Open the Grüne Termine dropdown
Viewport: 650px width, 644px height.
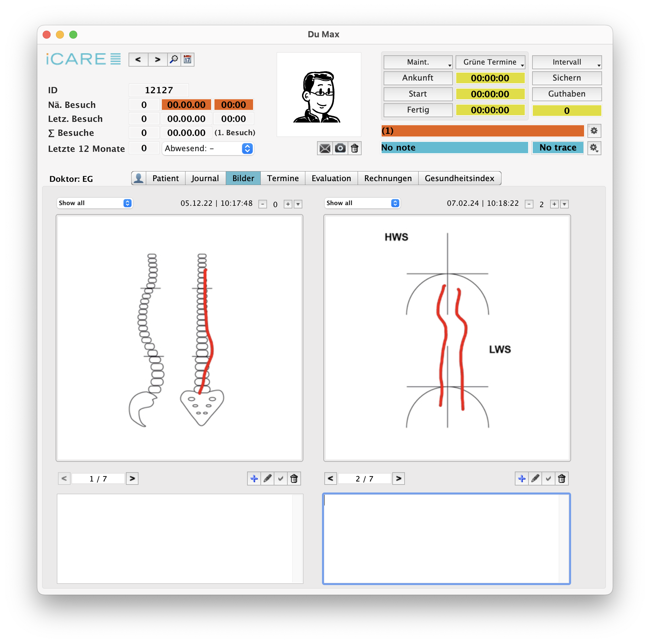point(490,62)
